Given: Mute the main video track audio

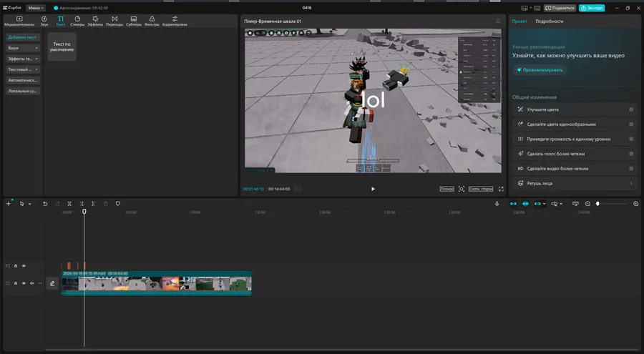Looking at the screenshot, I should 31,283.
